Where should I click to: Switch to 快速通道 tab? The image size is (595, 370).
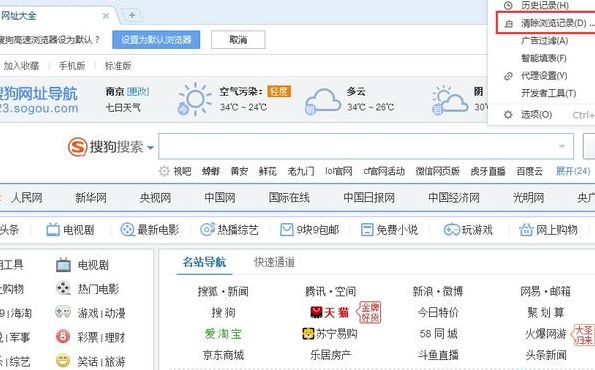274,262
